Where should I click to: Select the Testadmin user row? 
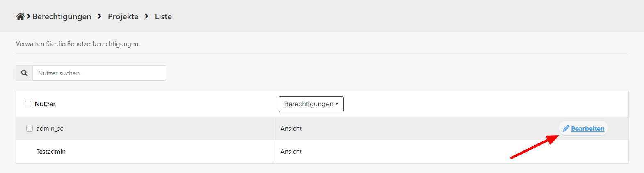click(51, 151)
